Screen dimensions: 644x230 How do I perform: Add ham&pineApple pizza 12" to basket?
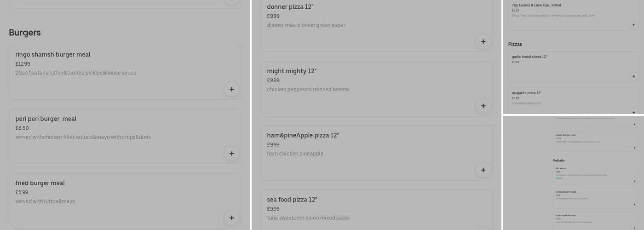(483, 170)
